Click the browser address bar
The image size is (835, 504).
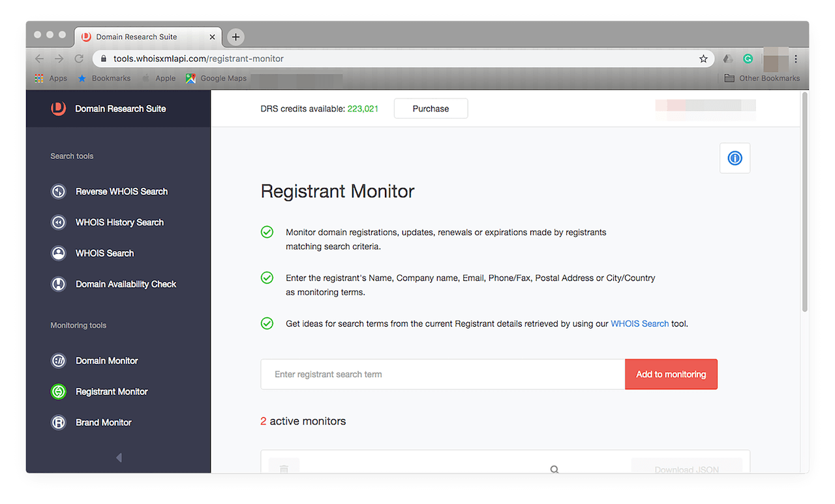pyautogui.click(x=403, y=59)
